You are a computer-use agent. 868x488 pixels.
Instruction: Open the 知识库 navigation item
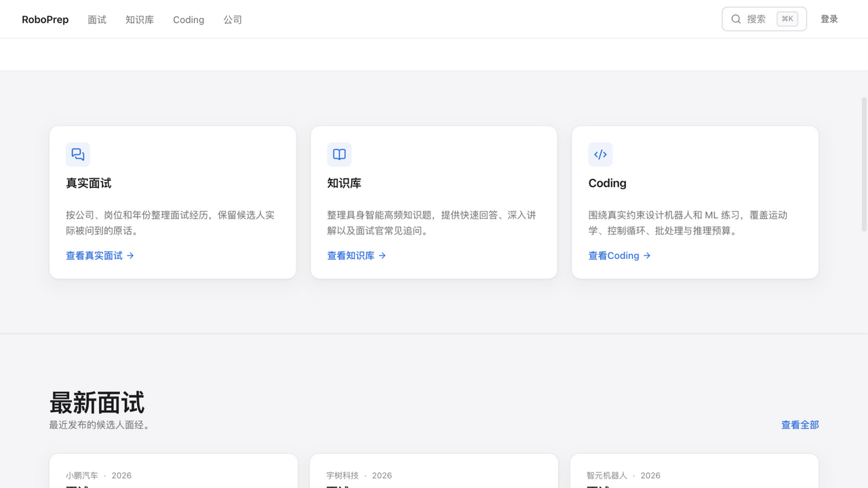click(140, 20)
